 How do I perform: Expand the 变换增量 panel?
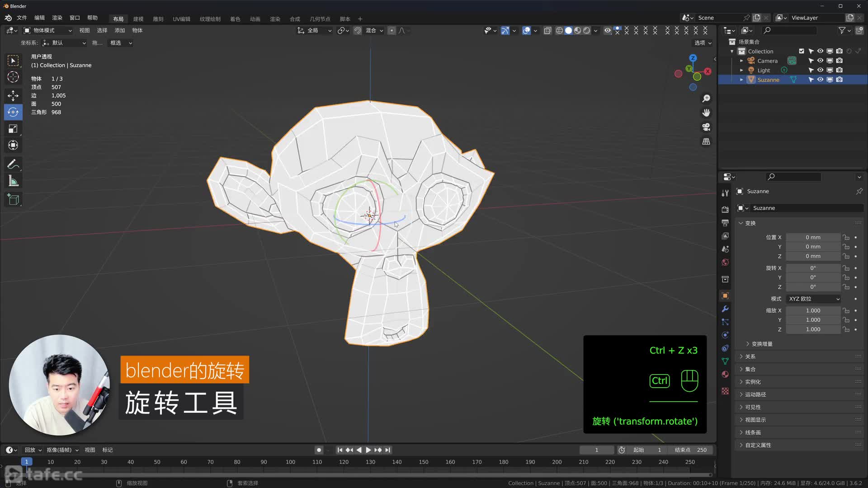click(x=762, y=344)
